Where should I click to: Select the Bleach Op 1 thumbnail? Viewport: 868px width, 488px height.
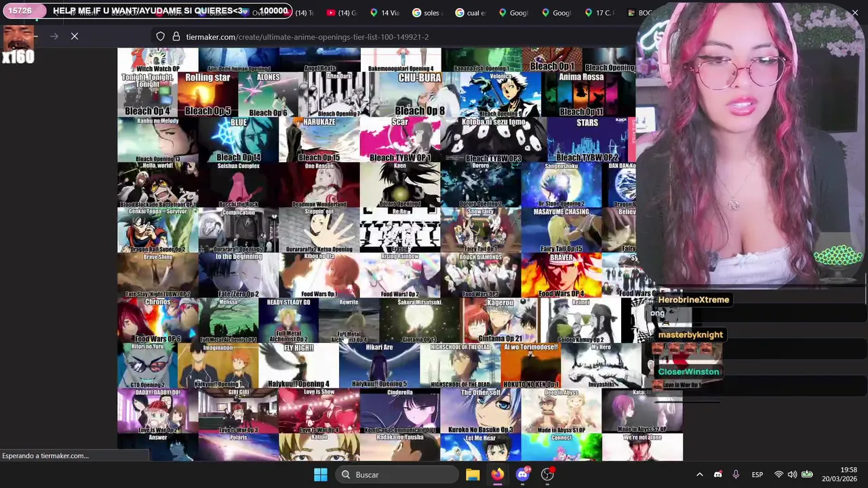click(552, 60)
